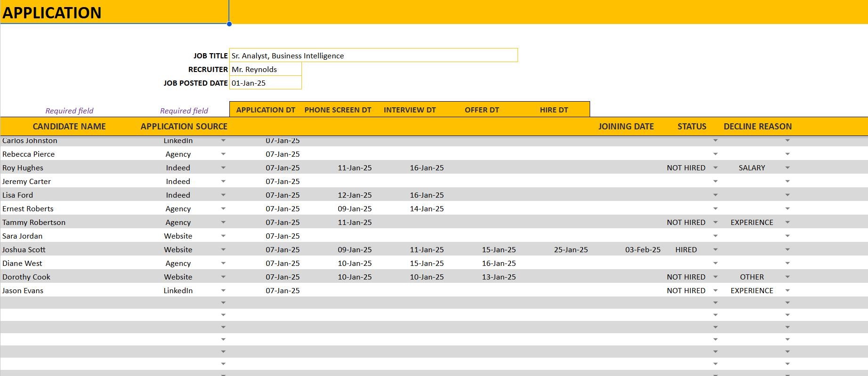This screenshot has width=868, height=376.
Task: Open status dropdown for Tammy Robertson
Action: (715, 222)
